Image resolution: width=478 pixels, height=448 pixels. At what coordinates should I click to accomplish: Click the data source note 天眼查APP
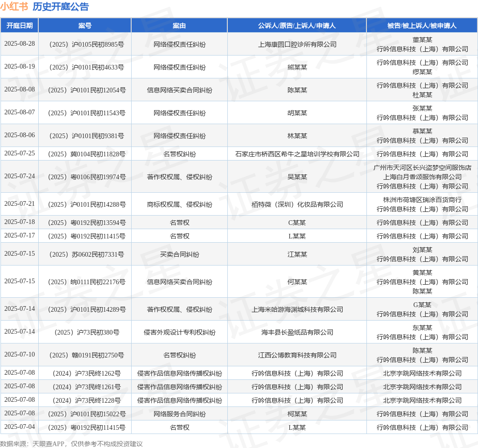pos(49,444)
